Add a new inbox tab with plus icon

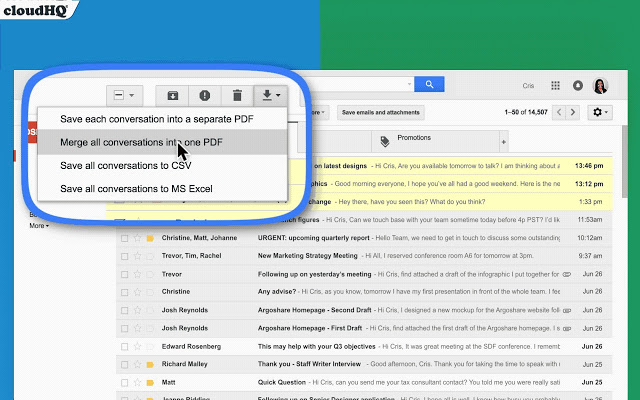[x=504, y=142]
